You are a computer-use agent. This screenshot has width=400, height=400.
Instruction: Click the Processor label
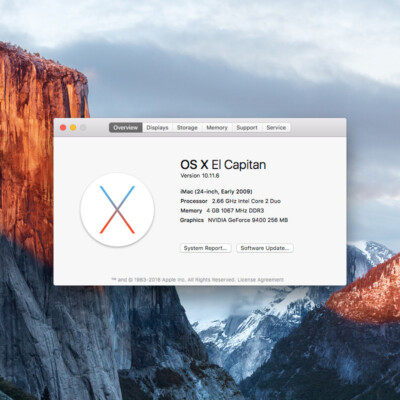(194, 201)
